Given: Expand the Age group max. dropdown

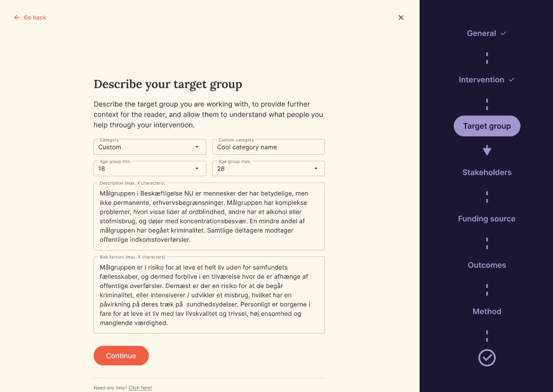Looking at the screenshot, I should pos(269,169).
